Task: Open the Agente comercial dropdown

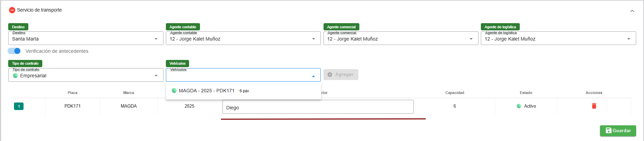Action: [x=401, y=39]
